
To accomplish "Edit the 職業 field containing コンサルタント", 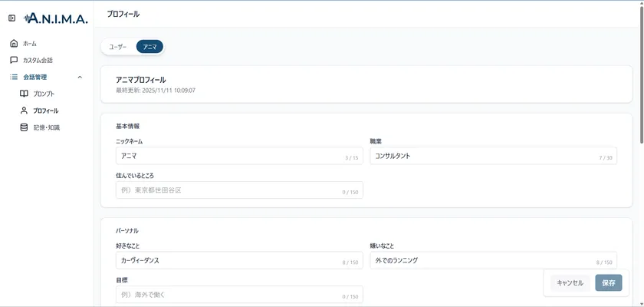I will [493, 156].
